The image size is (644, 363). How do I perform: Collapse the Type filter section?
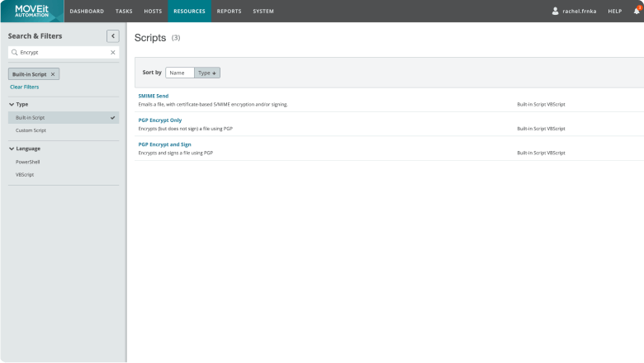pyautogui.click(x=12, y=105)
